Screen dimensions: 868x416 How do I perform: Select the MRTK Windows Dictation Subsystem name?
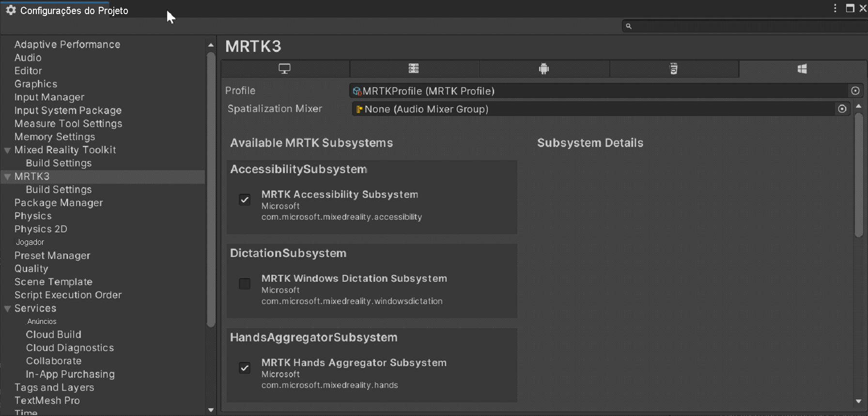pos(354,278)
